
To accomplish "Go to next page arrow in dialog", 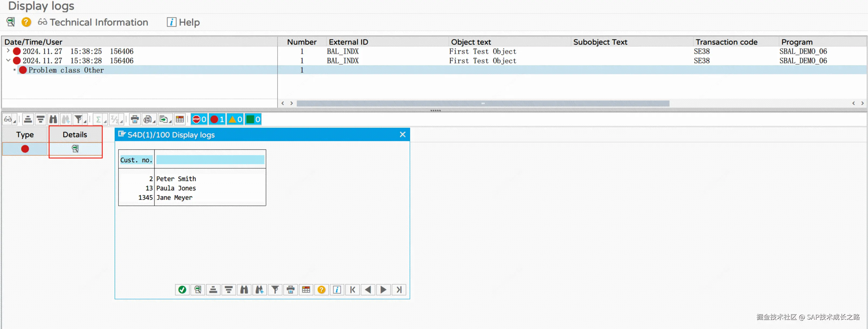I will click(x=383, y=290).
